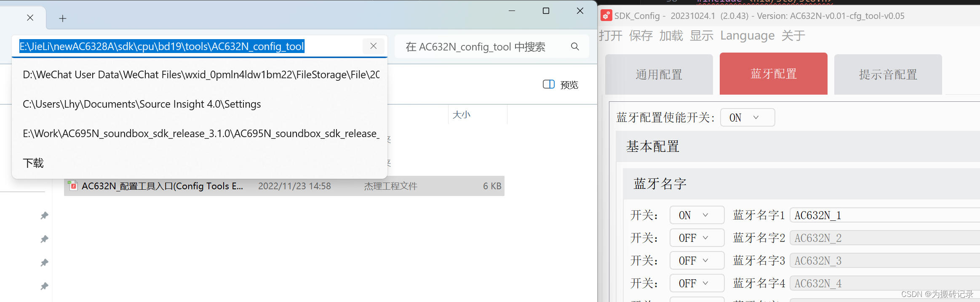Open the 蓝牙名字1 switch ON dropdown
This screenshot has width=980, height=302.
coord(697,215)
